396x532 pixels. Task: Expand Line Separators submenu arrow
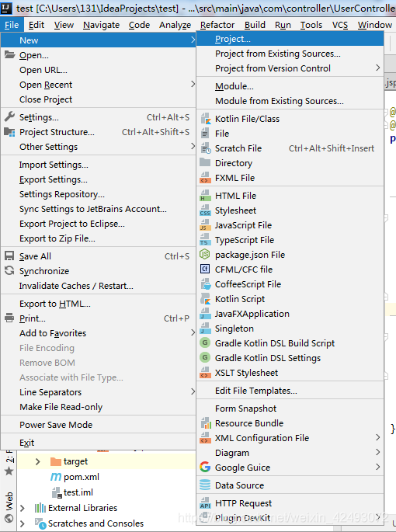193,391
